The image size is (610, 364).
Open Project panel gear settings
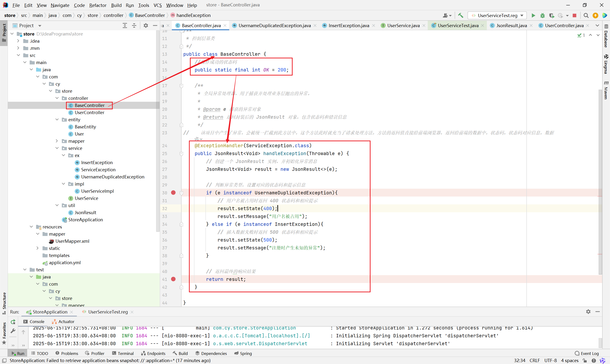146,25
